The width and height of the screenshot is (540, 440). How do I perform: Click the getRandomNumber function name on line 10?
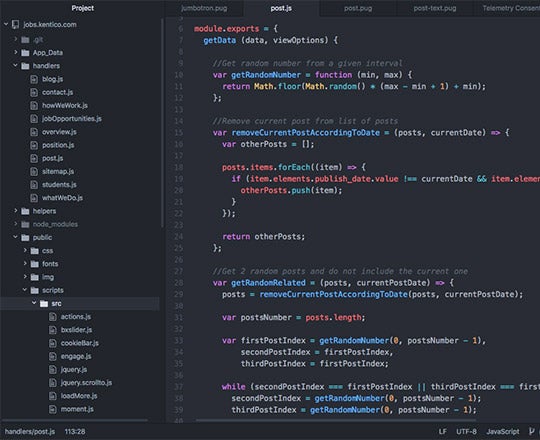[x=266, y=75]
